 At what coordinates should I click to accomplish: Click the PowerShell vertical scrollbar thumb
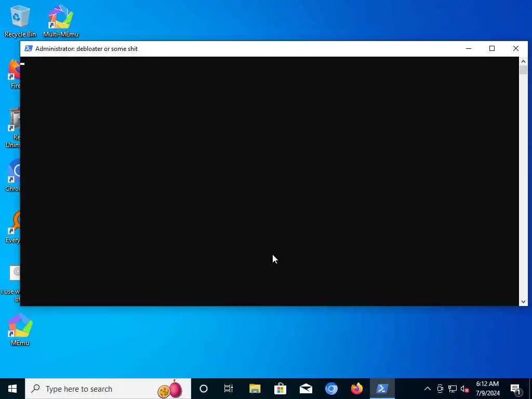523,70
